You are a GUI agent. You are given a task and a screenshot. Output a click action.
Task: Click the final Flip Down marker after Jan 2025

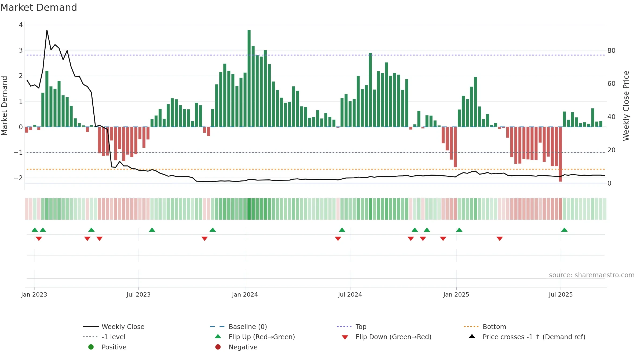coord(500,239)
